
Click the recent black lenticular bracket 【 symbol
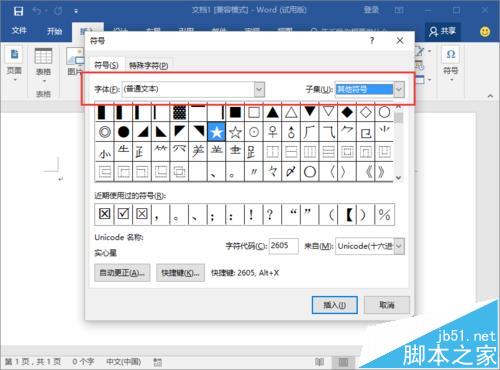pyautogui.click(x=348, y=214)
